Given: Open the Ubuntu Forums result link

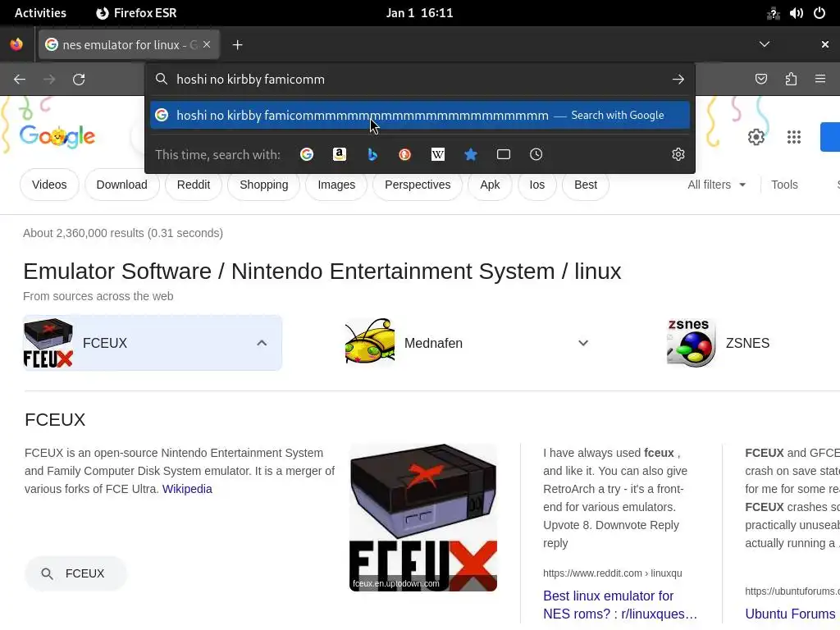Looking at the screenshot, I should (x=790, y=614).
